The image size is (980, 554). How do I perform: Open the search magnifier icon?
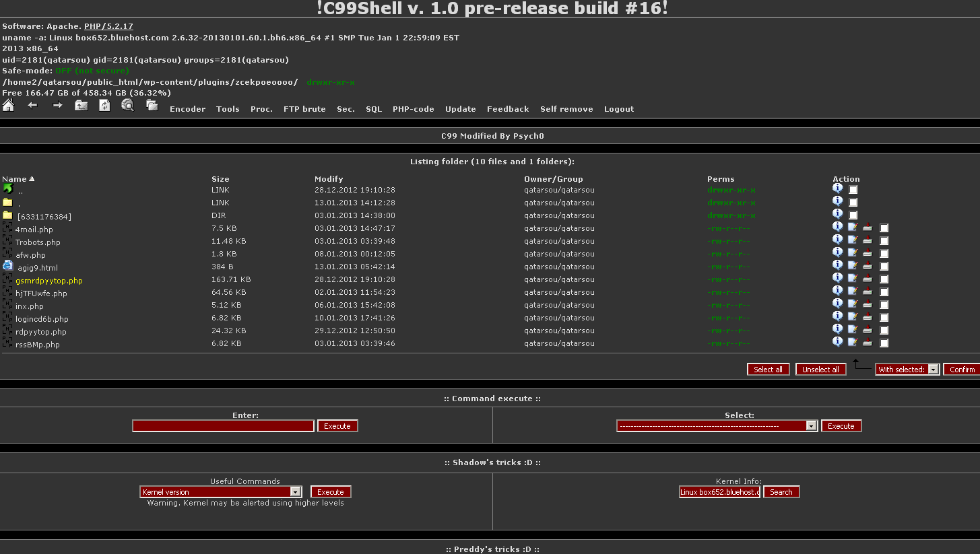tap(127, 105)
